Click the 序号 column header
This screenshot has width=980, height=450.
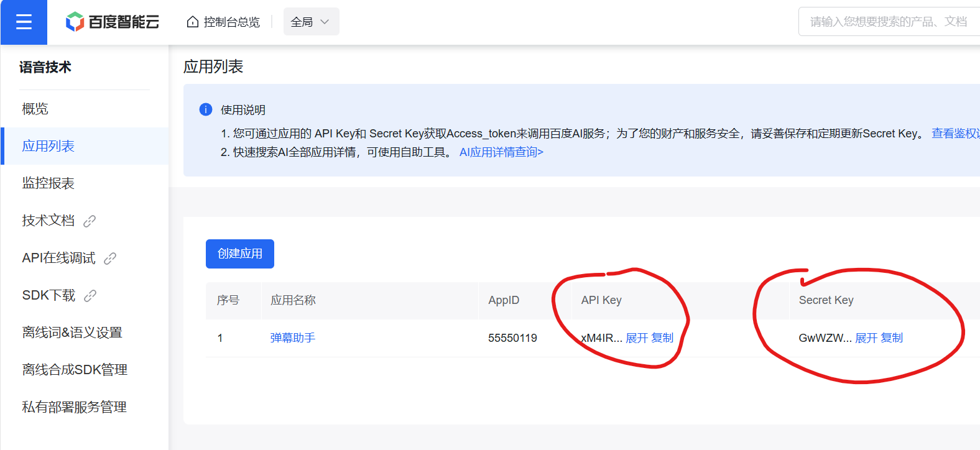pos(228,300)
